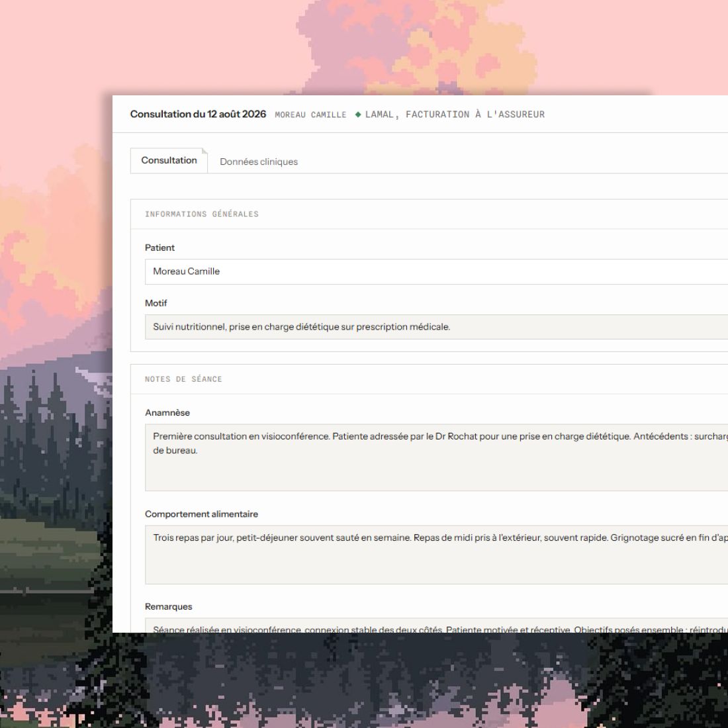
Task: Click the Patient field with Moreau Camille
Action: pos(436,271)
